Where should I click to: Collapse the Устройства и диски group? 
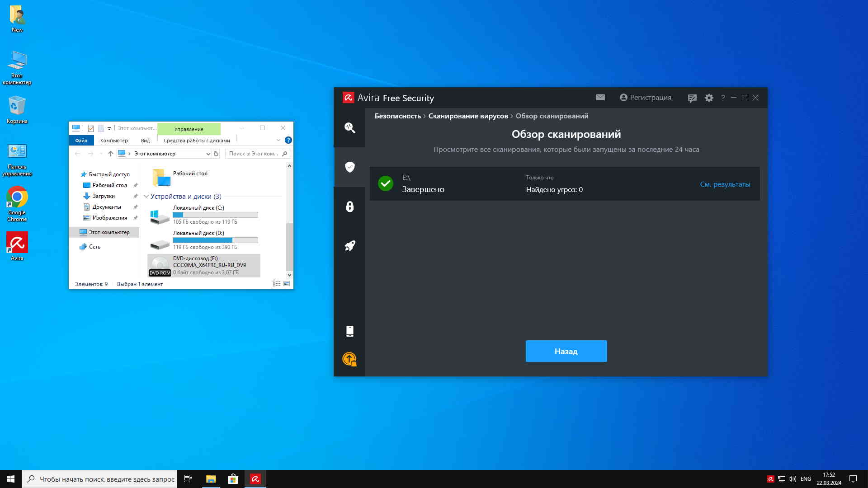(146, 197)
